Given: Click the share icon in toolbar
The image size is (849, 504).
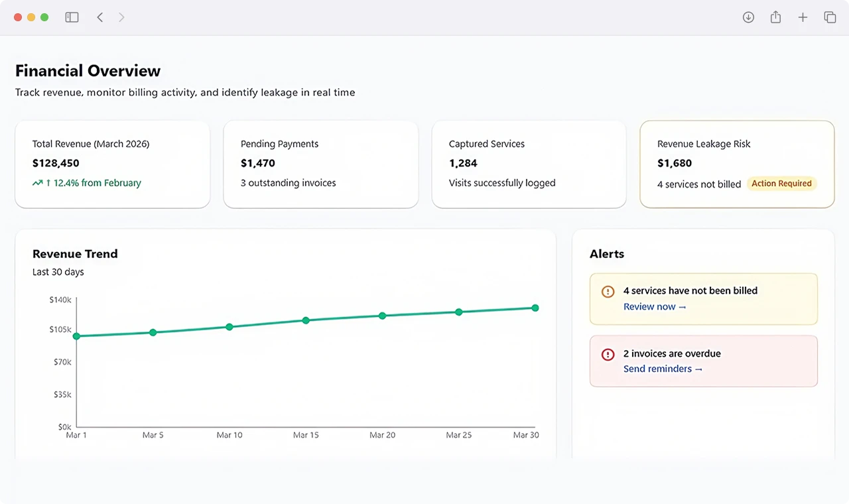Looking at the screenshot, I should click(x=775, y=17).
